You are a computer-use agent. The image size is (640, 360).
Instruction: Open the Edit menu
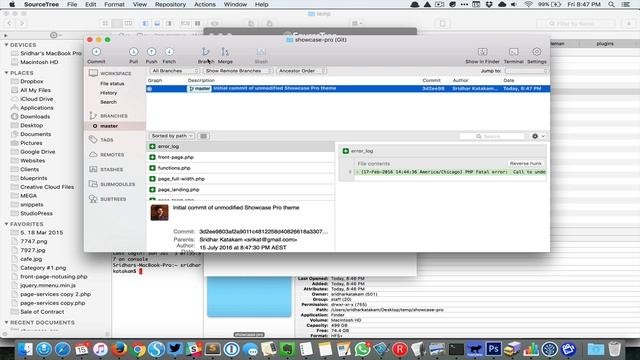point(91,4)
